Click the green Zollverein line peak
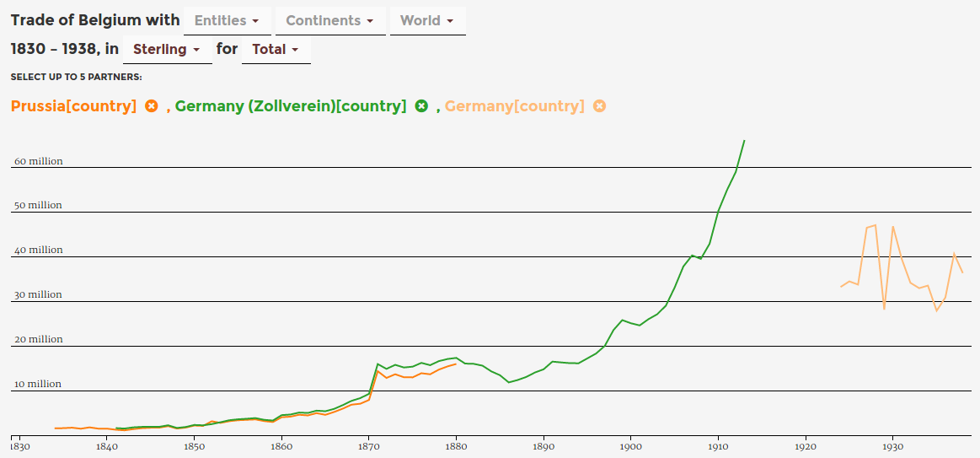This screenshot has height=458, width=980. point(744,141)
